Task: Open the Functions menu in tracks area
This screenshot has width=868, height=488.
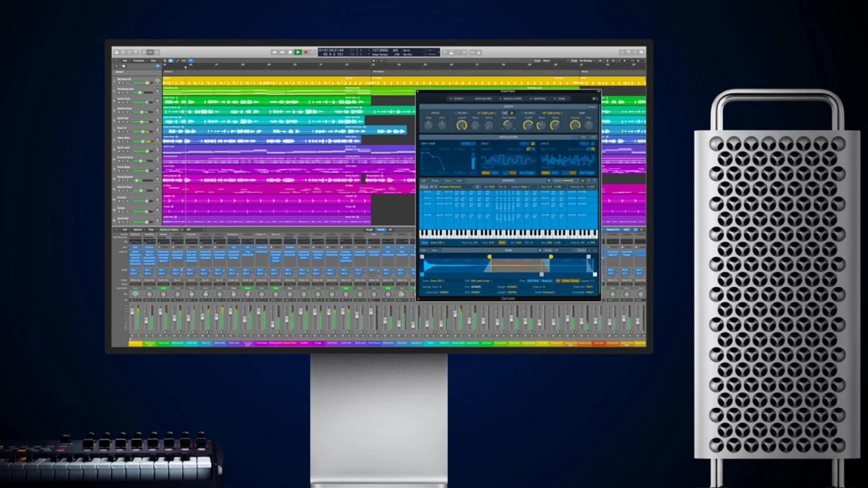Action: click(x=139, y=61)
